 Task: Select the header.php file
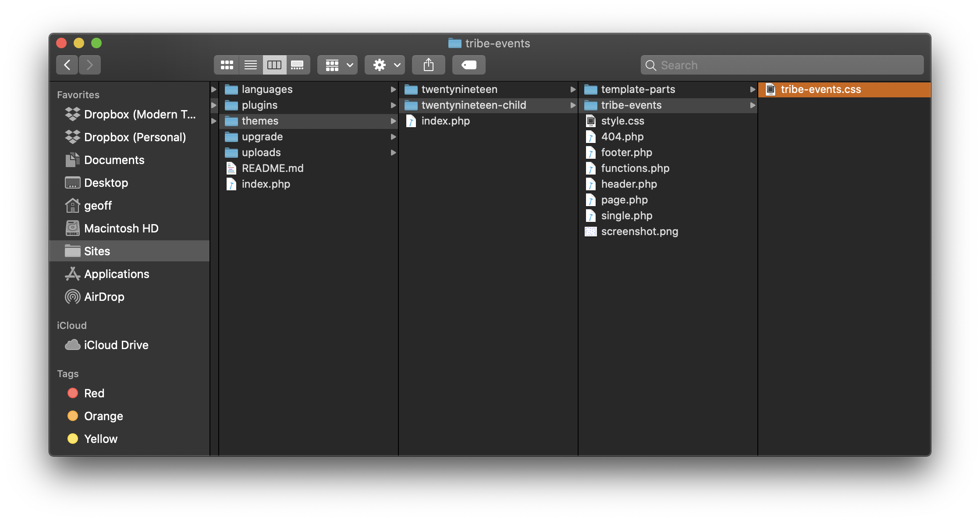tap(668, 184)
